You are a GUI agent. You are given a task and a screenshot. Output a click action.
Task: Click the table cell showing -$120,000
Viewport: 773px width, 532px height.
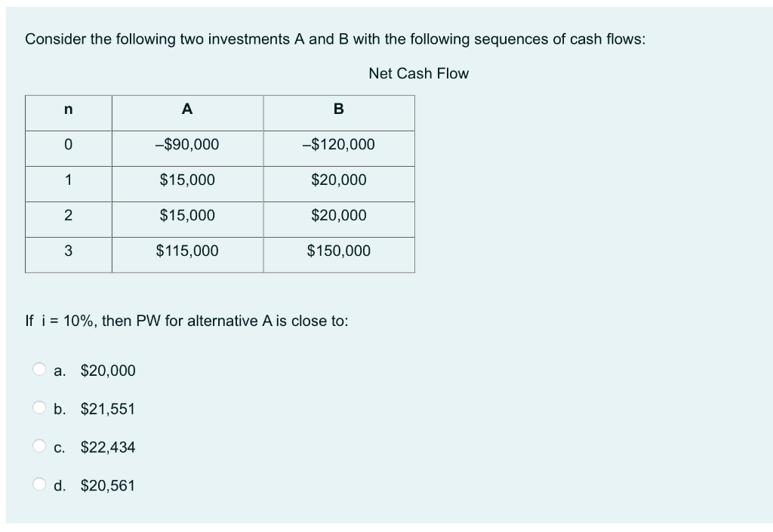pos(338,144)
